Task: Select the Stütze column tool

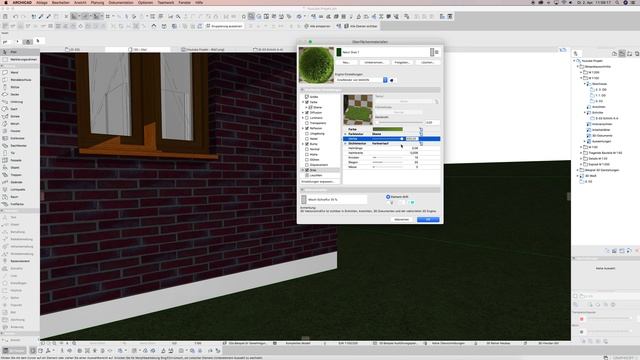Action: (19, 87)
